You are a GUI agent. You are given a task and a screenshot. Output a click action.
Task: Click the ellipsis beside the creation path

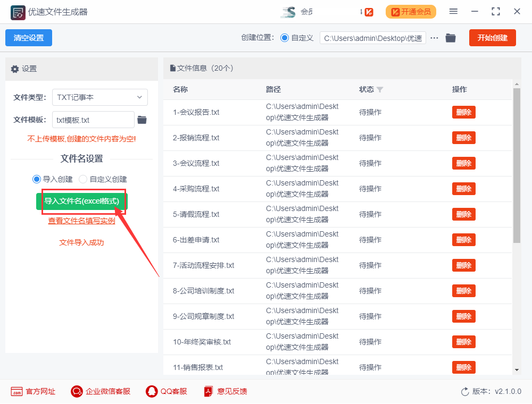[x=435, y=38]
